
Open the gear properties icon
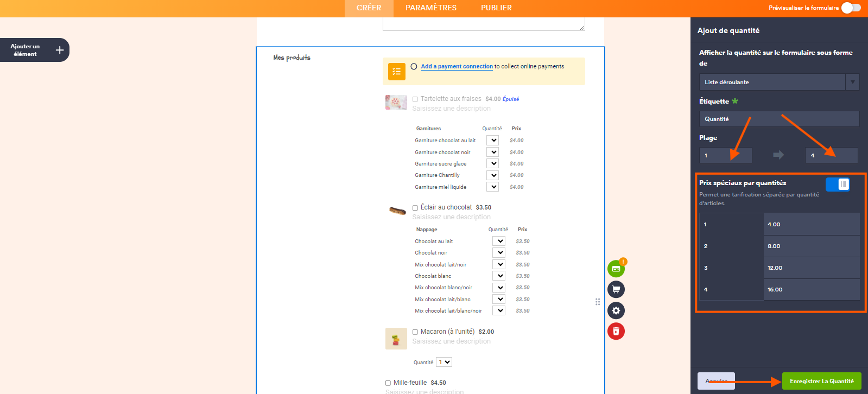click(616, 310)
